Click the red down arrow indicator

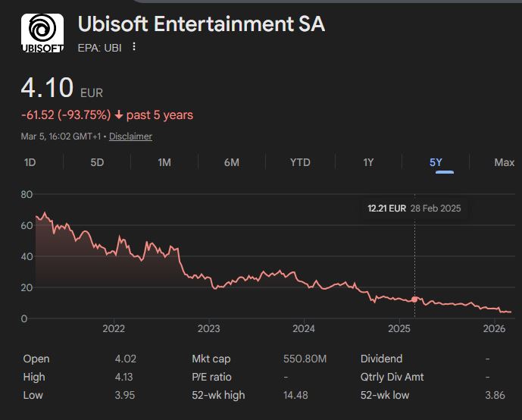[118, 115]
